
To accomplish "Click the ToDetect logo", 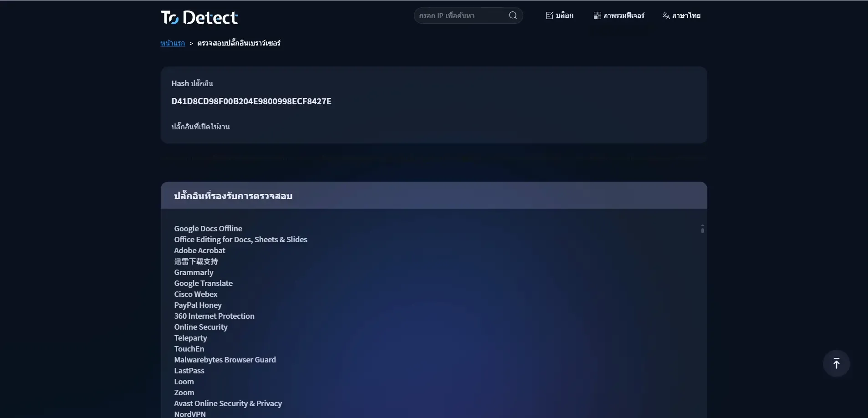I will coord(199,17).
